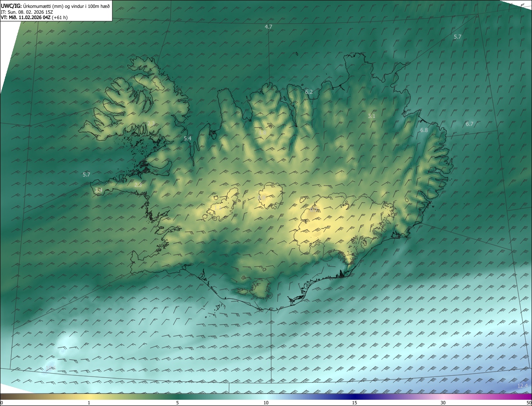Viewport: 532px width, 406px height.
Task: Click the 12.4 value label in the purple area
Action: (523, 386)
